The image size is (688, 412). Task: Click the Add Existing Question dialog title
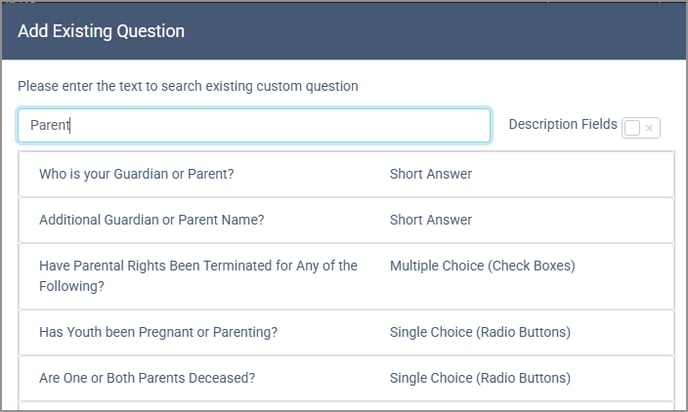(x=101, y=31)
